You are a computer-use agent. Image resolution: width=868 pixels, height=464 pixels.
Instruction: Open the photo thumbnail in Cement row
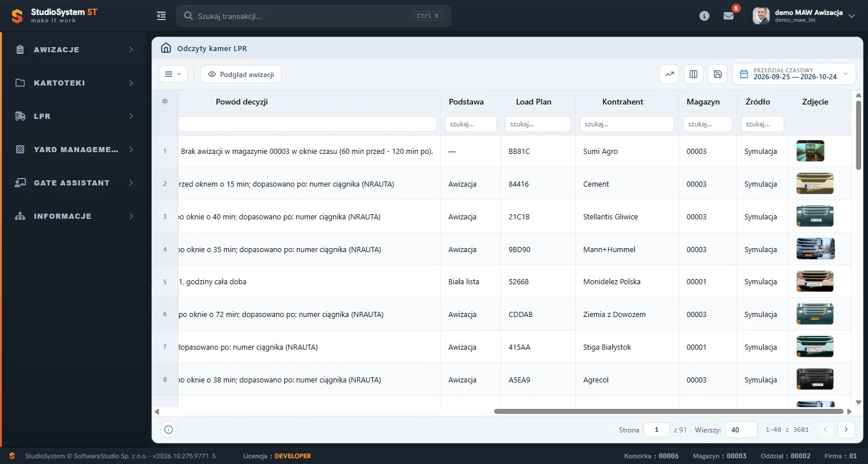[815, 184]
